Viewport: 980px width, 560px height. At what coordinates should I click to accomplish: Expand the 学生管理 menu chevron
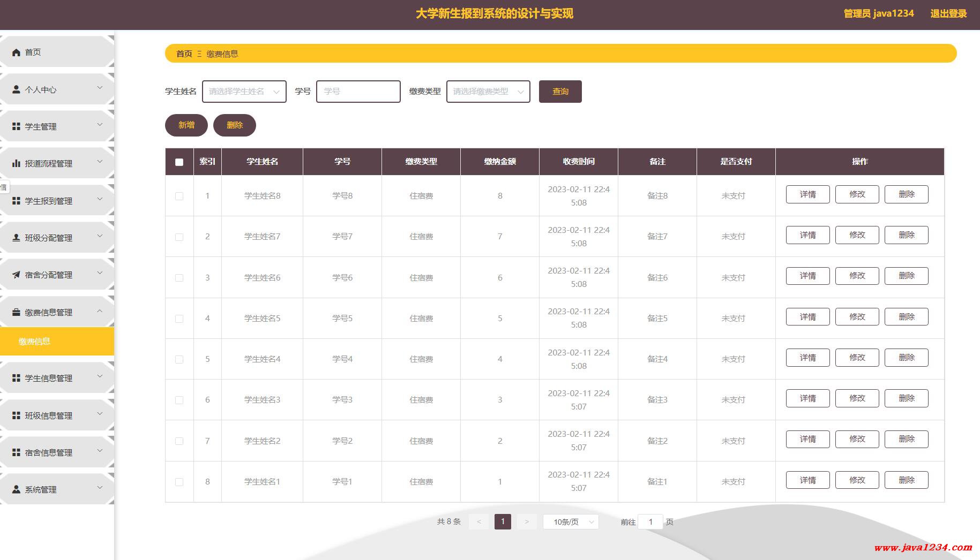coord(100,124)
